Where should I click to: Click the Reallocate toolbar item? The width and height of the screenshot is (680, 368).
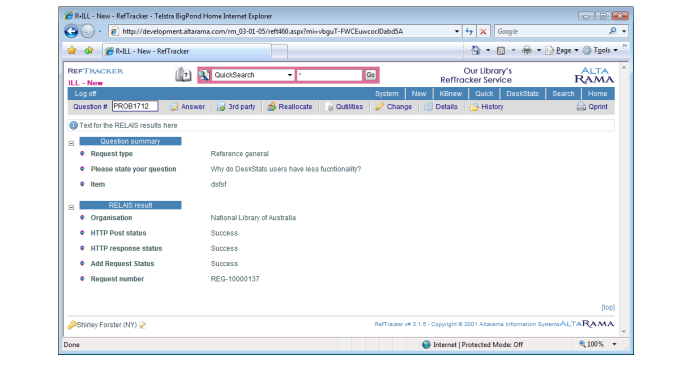click(290, 107)
